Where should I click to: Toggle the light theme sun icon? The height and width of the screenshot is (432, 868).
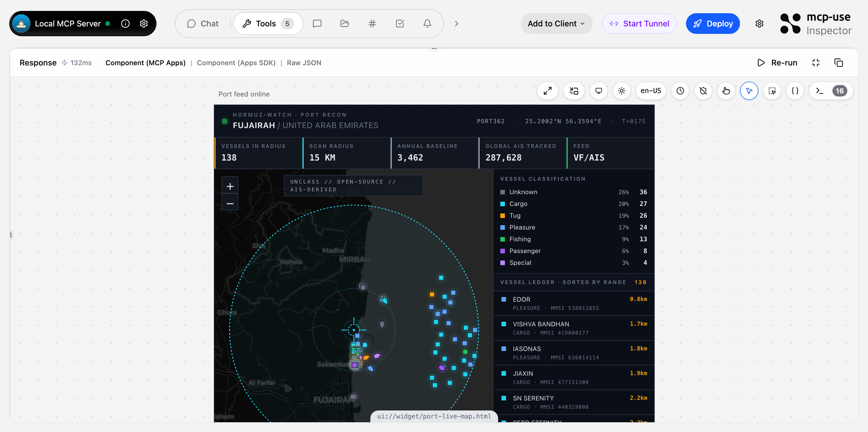622,91
